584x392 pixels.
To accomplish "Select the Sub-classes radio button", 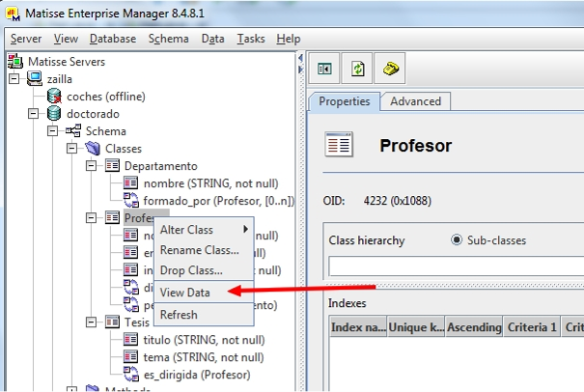I will 457,240.
